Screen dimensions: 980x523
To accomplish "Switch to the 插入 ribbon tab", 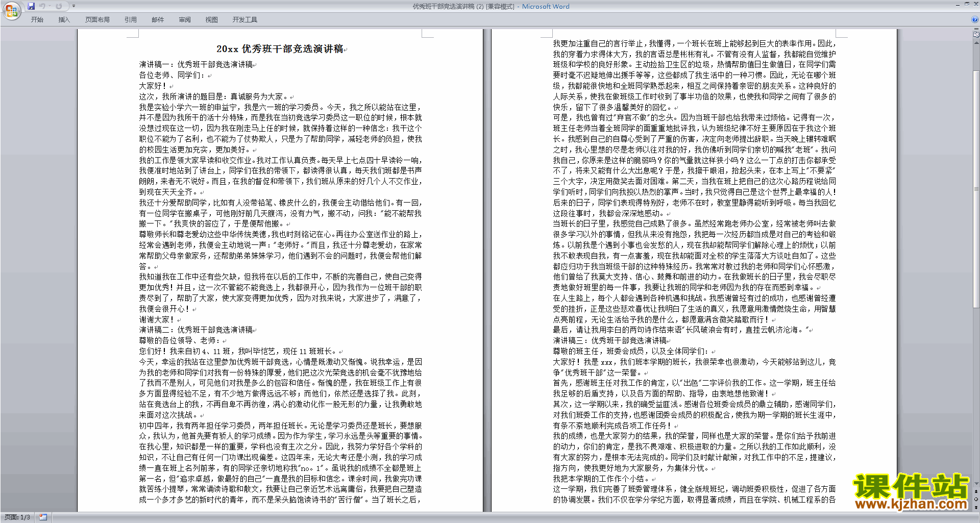I will (64, 20).
